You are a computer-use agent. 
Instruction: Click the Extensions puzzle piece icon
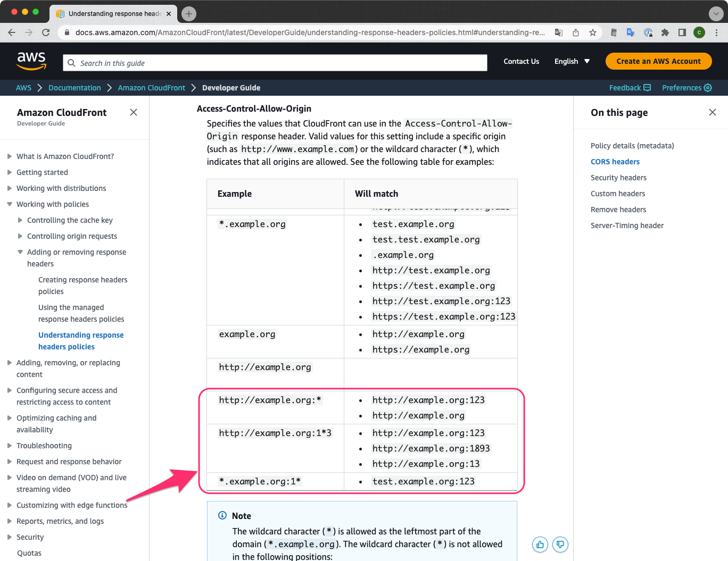pyautogui.click(x=665, y=32)
